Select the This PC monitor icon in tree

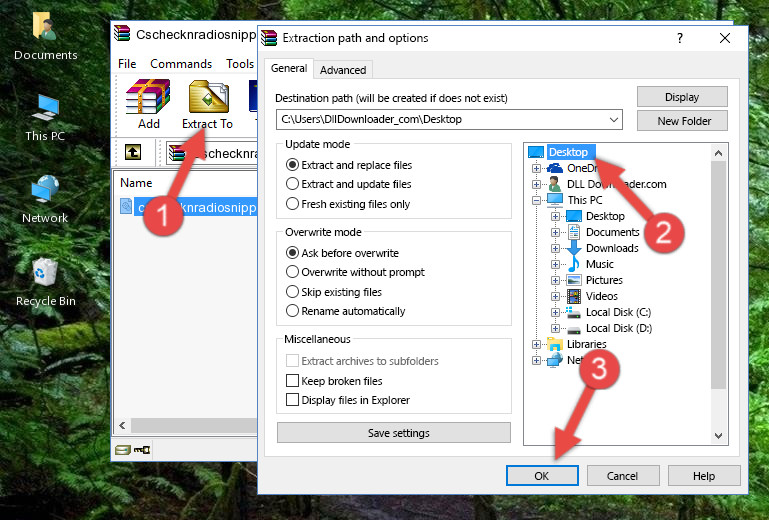[x=555, y=200]
